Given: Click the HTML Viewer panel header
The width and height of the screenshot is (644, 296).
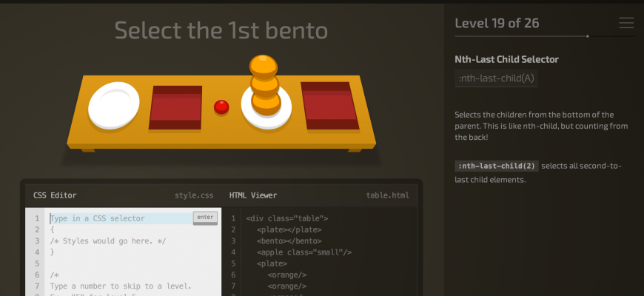Looking at the screenshot, I should [253, 195].
